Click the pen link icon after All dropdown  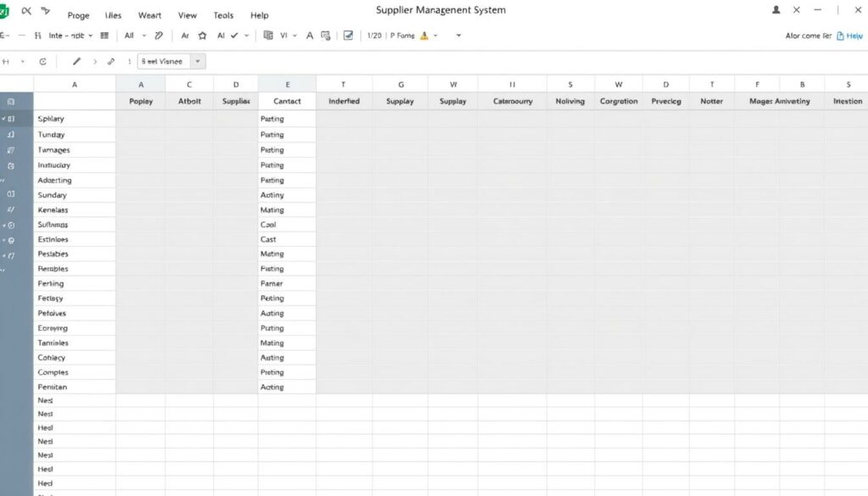coord(159,36)
